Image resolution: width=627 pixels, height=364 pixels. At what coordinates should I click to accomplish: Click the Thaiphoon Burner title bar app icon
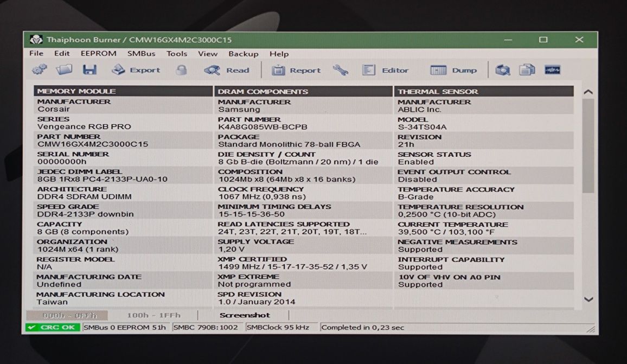point(36,40)
